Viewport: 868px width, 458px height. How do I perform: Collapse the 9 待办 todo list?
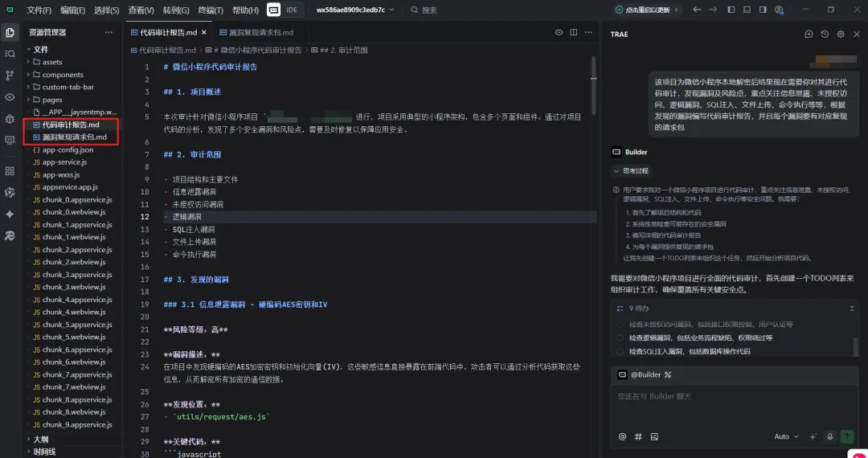coord(851,309)
